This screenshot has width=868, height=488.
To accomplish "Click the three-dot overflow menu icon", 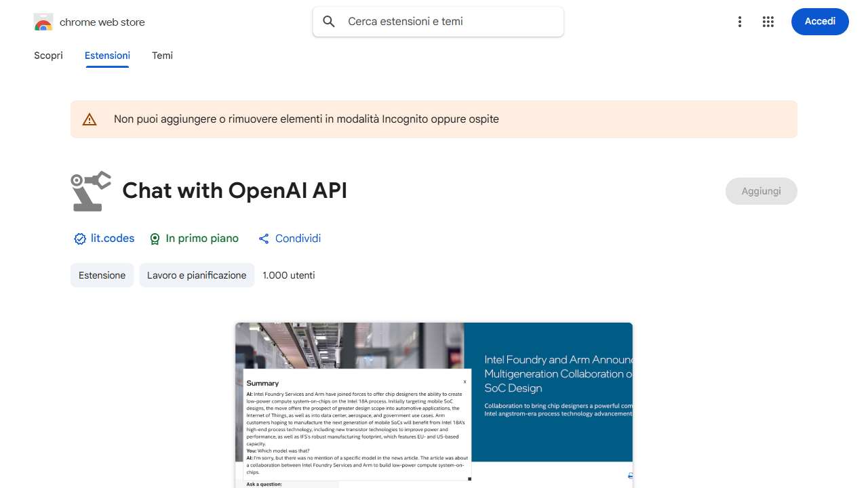I will (740, 22).
